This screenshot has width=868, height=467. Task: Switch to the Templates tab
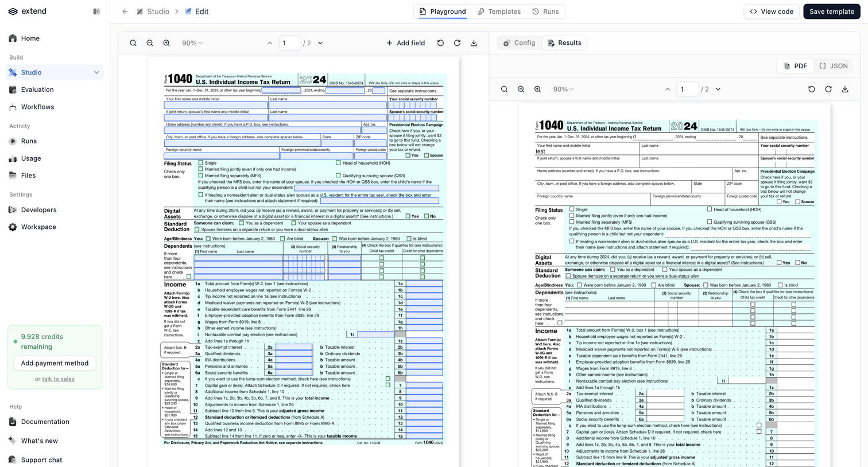(x=499, y=11)
